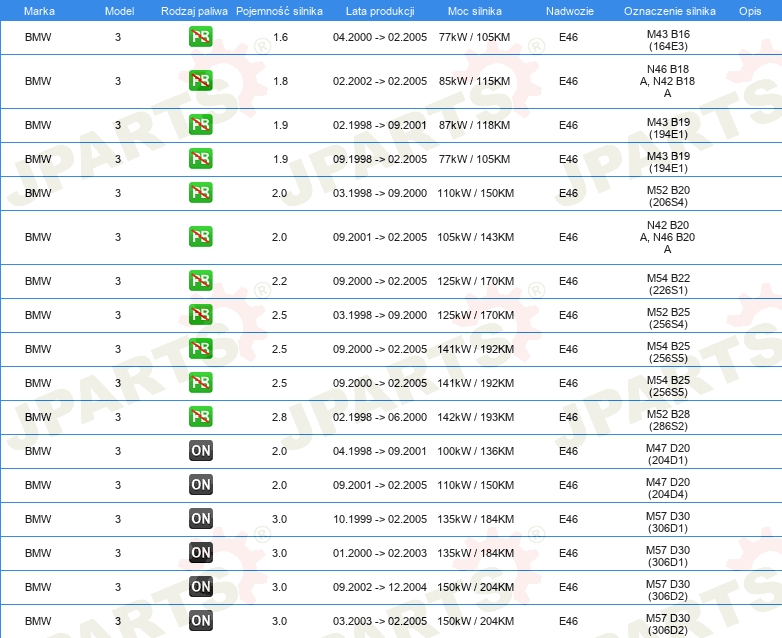This screenshot has height=638, width=782.
Task: Select the 2.2 engine capacity cell
Action: [279, 281]
